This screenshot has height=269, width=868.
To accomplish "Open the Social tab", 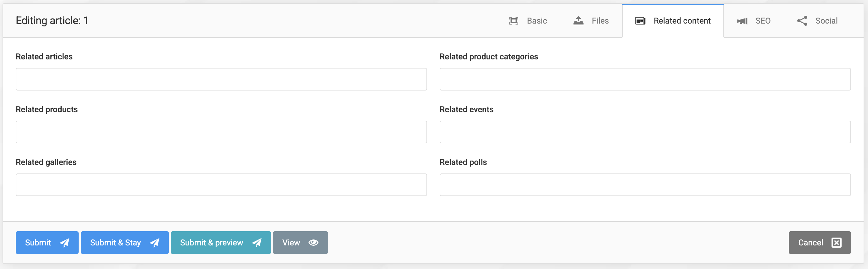I will (x=826, y=21).
